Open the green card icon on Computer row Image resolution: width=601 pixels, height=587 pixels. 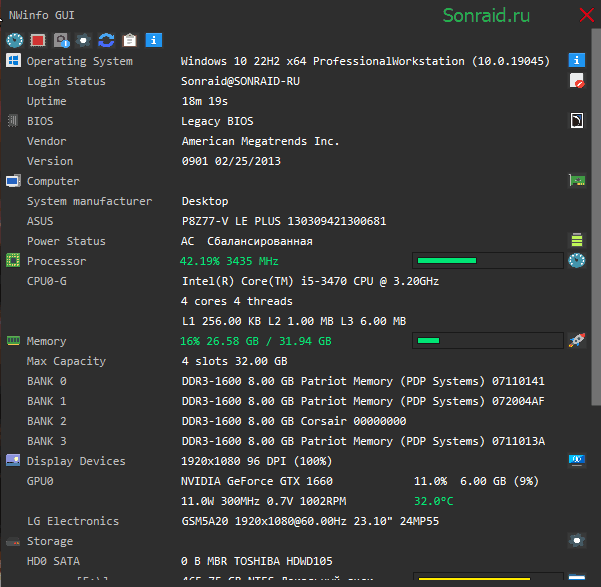coord(576,180)
